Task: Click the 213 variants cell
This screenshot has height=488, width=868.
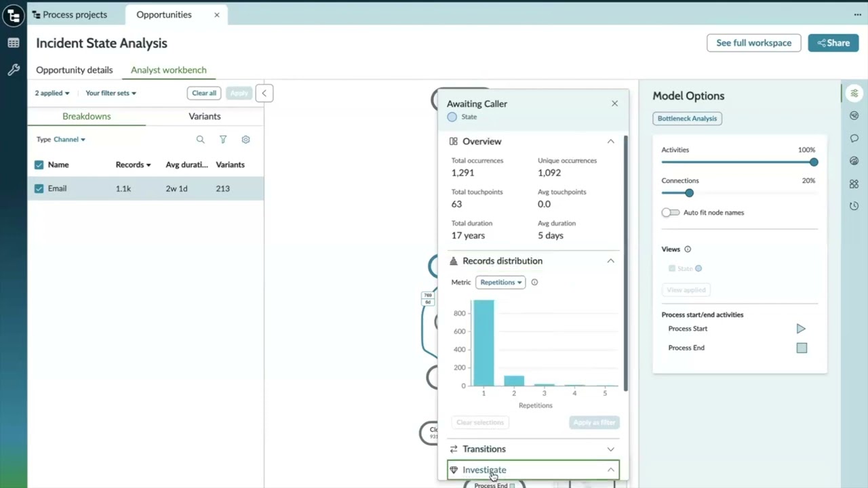Action: (x=222, y=188)
